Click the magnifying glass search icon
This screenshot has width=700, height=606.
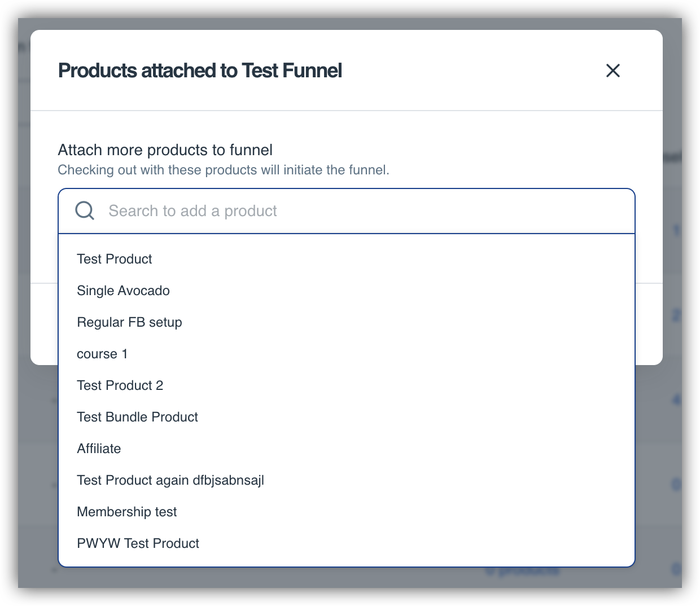coord(85,211)
